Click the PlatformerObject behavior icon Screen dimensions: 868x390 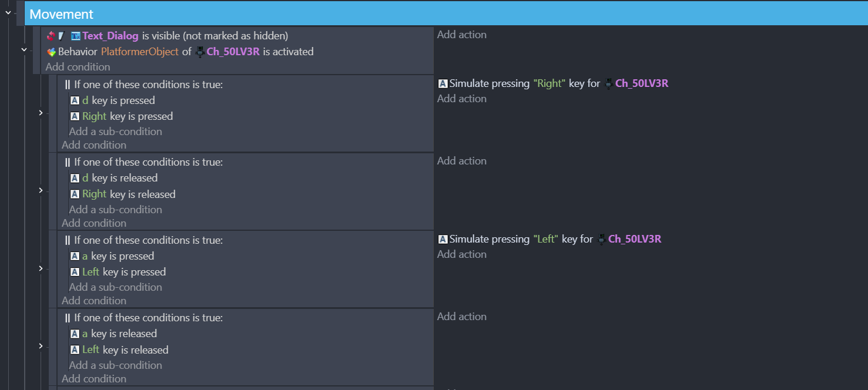[51, 52]
